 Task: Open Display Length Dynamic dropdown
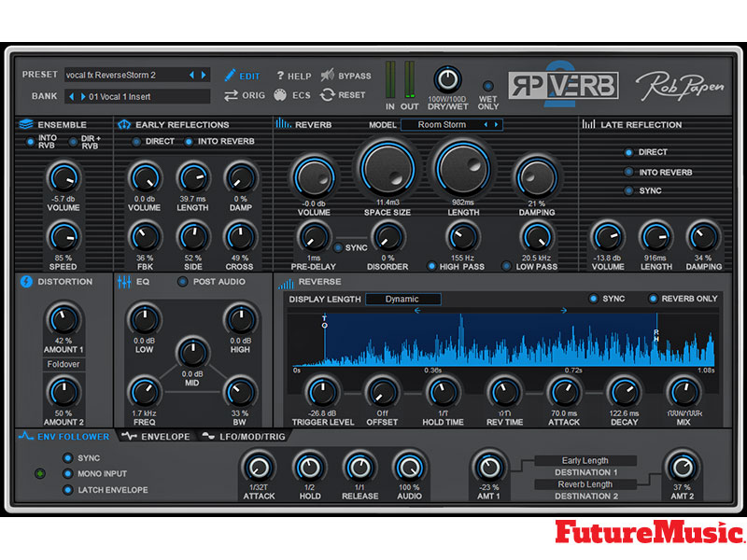click(403, 299)
